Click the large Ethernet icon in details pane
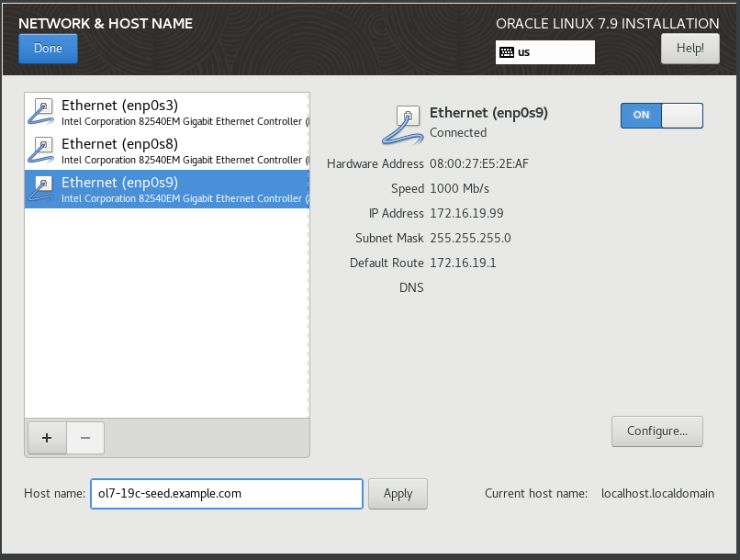The height and width of the screenshot is (560, 740). click(402, 124)
